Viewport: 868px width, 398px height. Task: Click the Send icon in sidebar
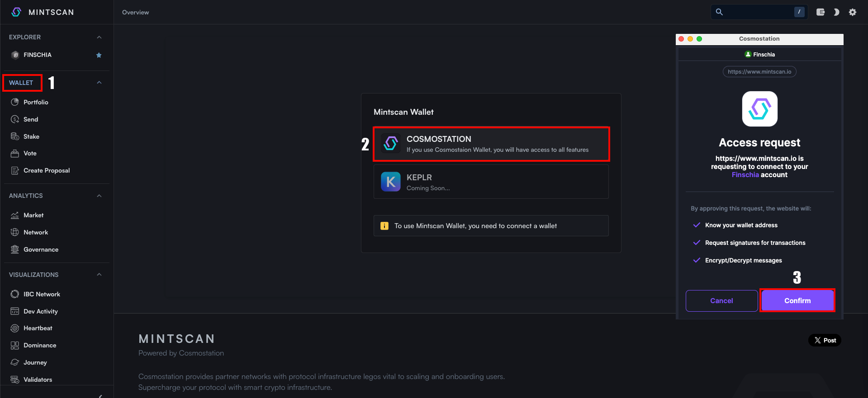(x=15, y=119)
